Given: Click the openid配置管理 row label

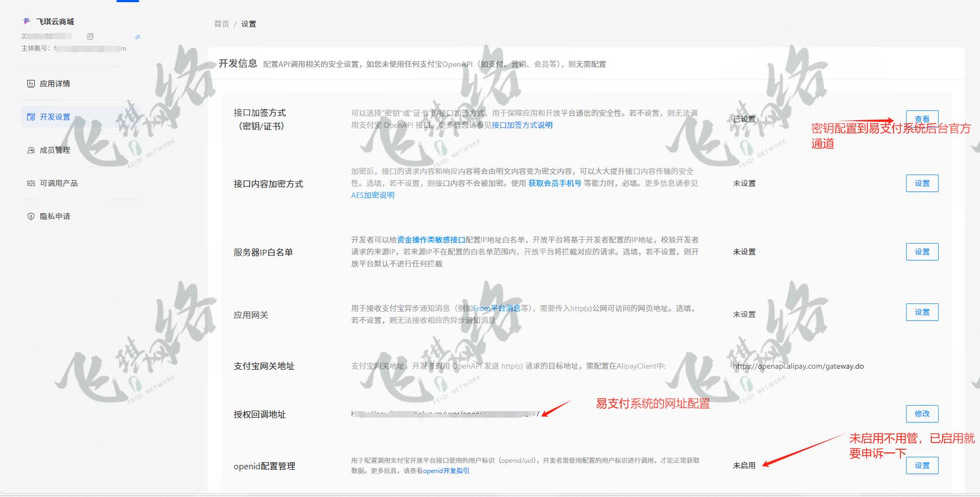Looking at the screenshot, I should (264, 466).
